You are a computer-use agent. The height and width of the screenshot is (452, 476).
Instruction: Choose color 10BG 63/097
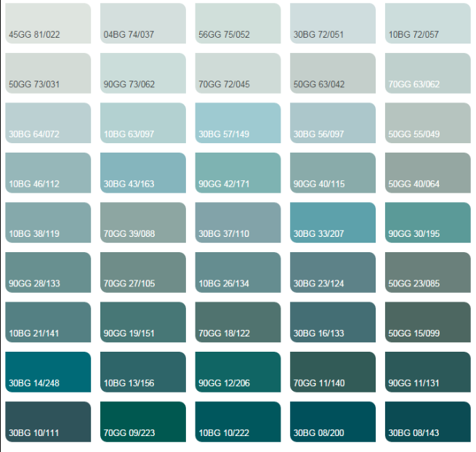coord(143,123)
